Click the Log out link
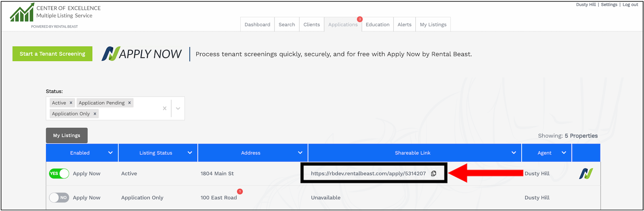The height and width of the screenshot is (211, 644). pos(630,5)
